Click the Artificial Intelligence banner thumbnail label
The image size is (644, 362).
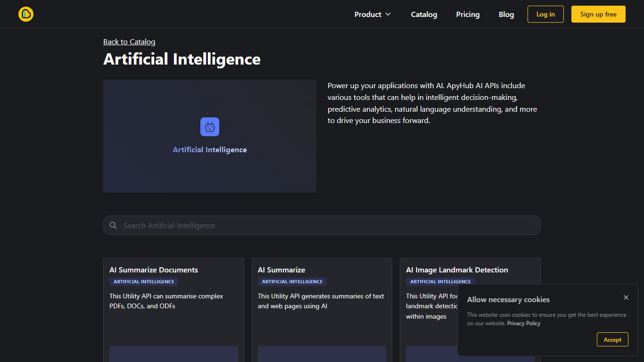tap(210, 150)
